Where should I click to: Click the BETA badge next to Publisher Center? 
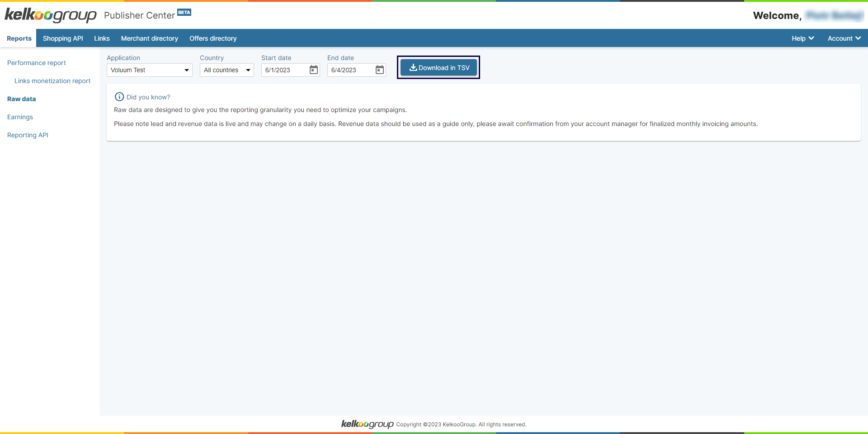tap(184, 12)
